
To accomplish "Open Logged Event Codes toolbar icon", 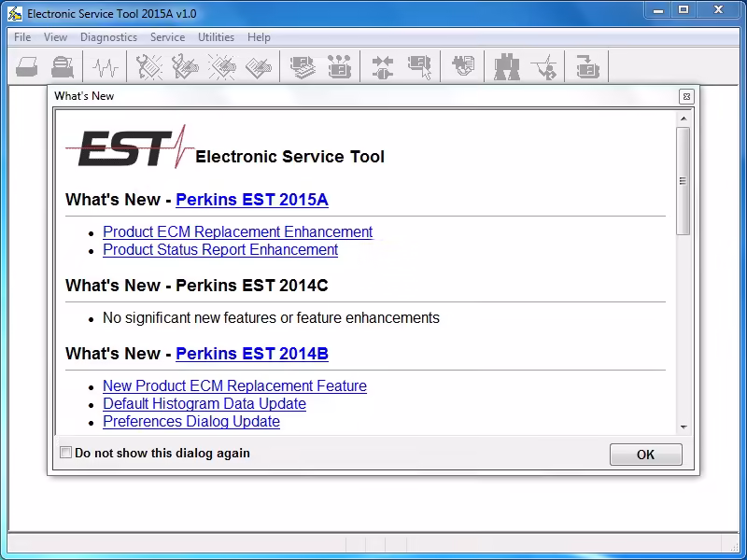I will [x=259, y=67].
